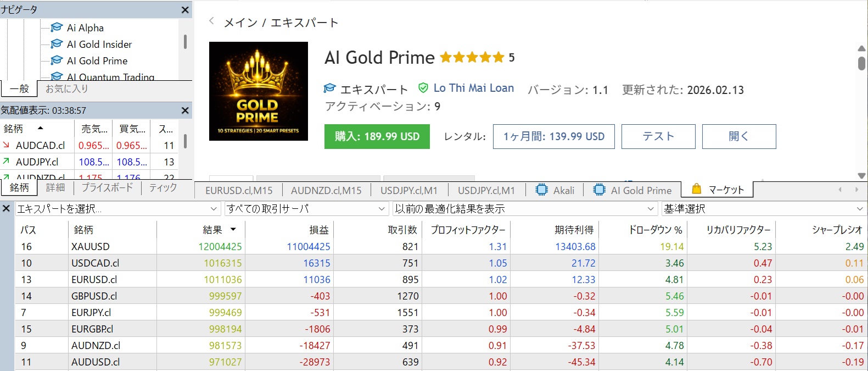
Task: Sort by 損益 column header
Action: (289, 230)
